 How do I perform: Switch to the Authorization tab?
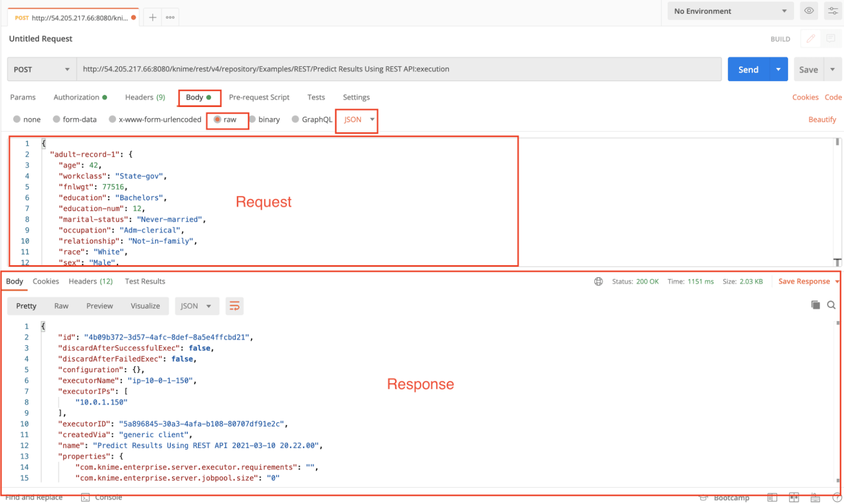pos(80,97)
